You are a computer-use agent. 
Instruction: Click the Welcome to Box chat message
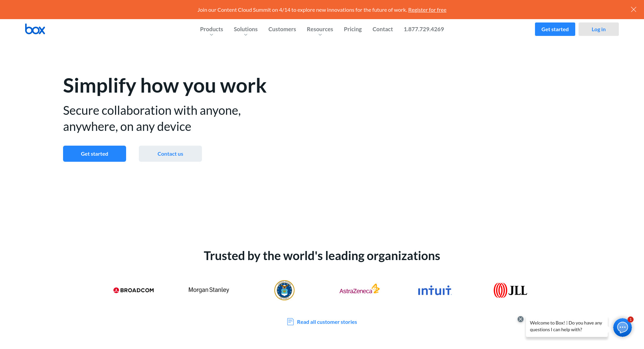click(x=567, y=326)
